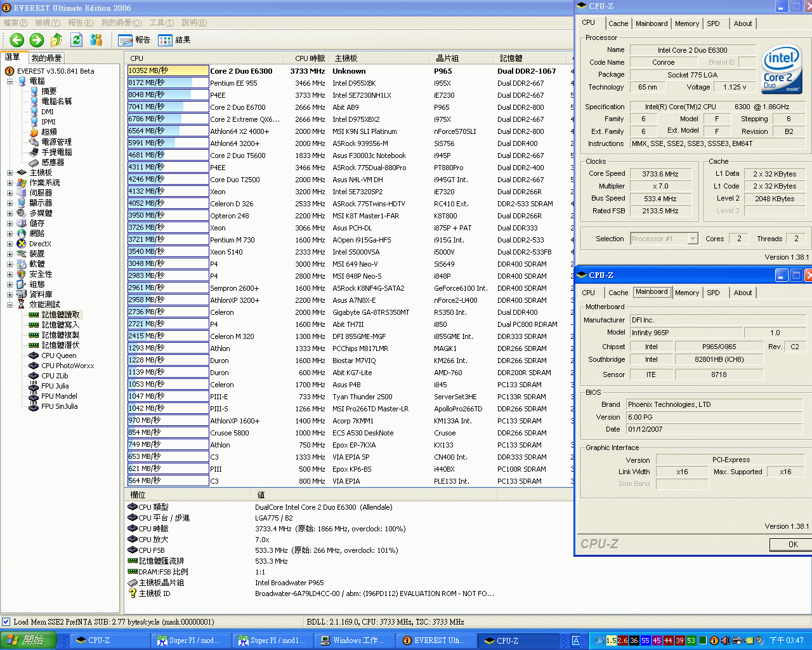Select the 10352 MB/秒 benchmark result bar
Screen dimensions: 812x650
coord(168,71)
